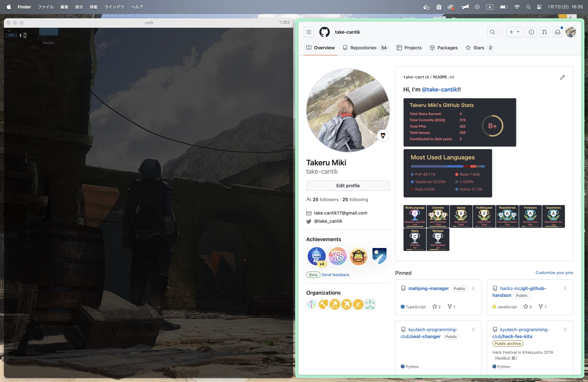Open the Apple menu
The height and width of the screenshot is (382, 588).
pyautogui.click(x=9, y=7)
